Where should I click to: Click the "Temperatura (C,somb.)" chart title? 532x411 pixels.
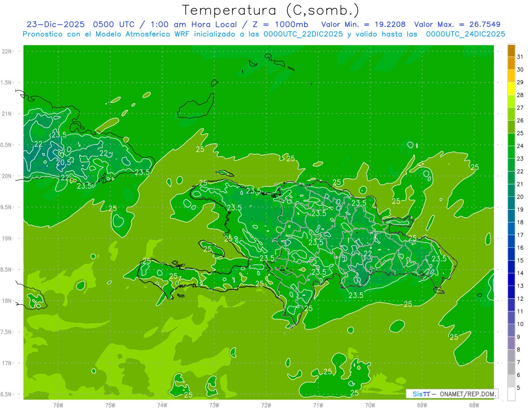coord(270,10)
